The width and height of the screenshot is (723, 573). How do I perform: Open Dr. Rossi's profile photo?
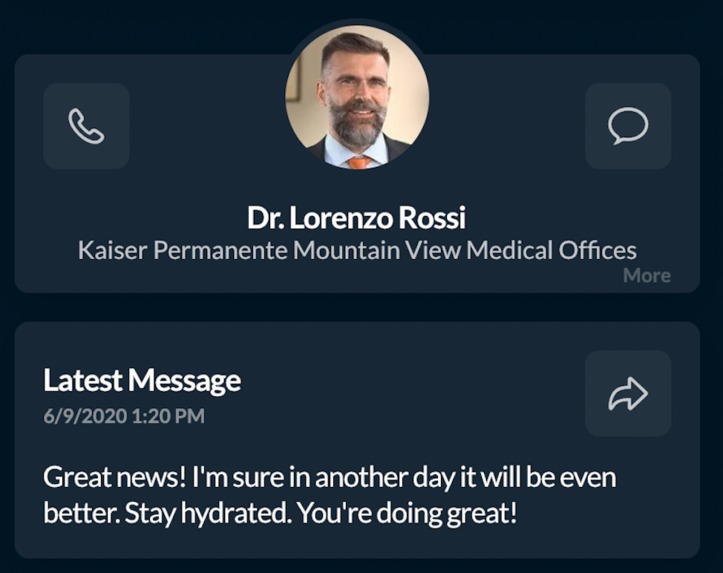357,96
